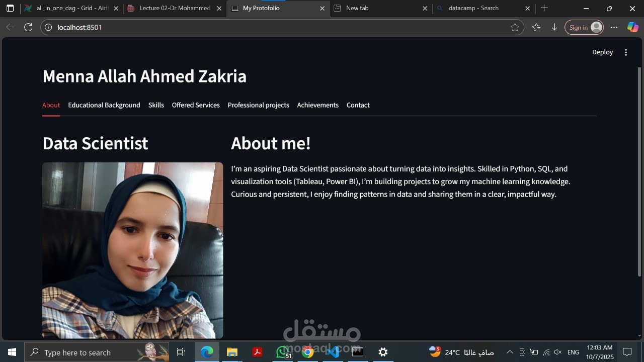Open the terminal app on the taskbar

(x=358, y=352)
